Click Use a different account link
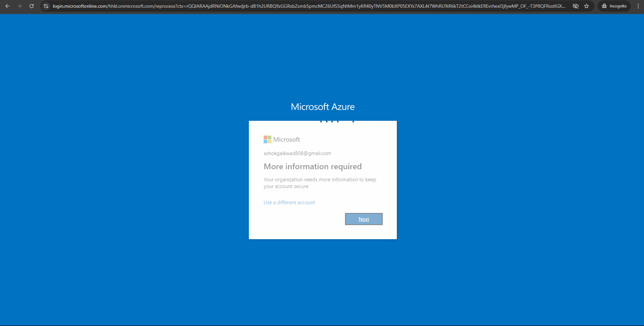The image size is (644, 326). coord(289,203)
